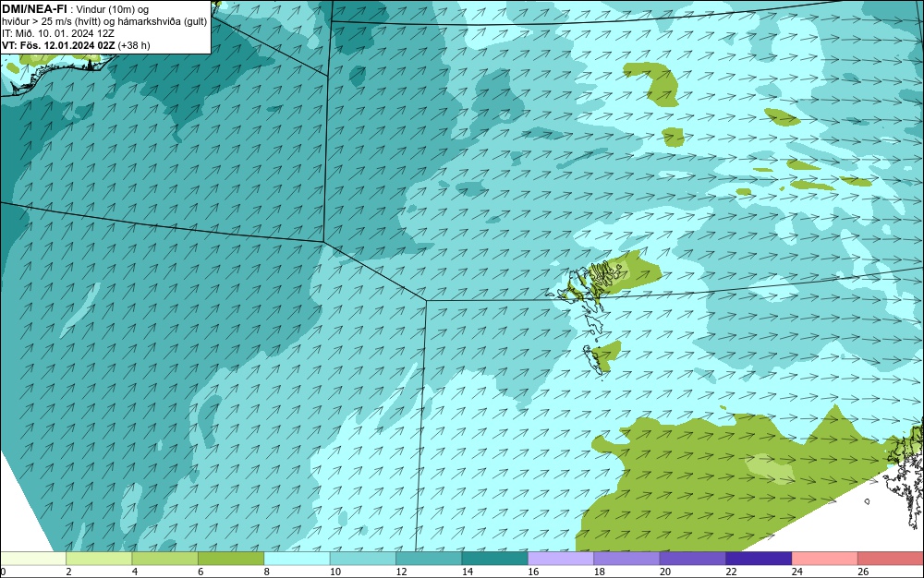Click the "Vindur (10m) og" label
The width and height of the screenshot is (924, 578).
click(x=113, y=9)
